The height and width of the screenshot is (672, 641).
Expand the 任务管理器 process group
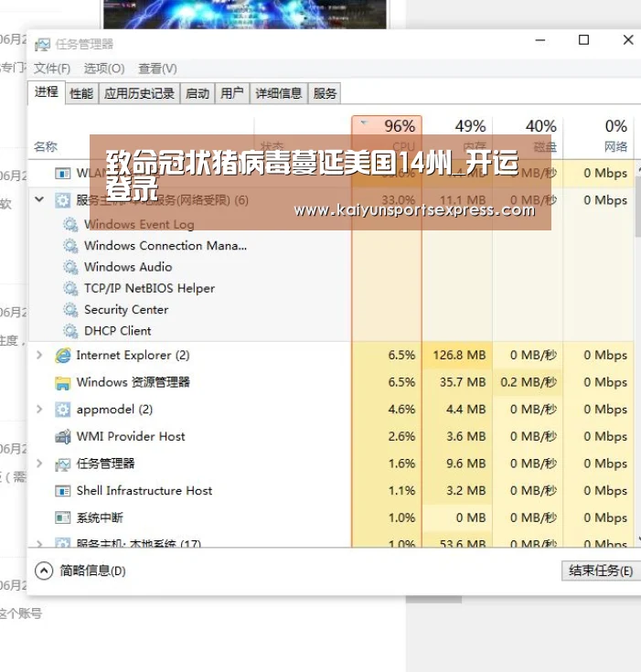39,464
